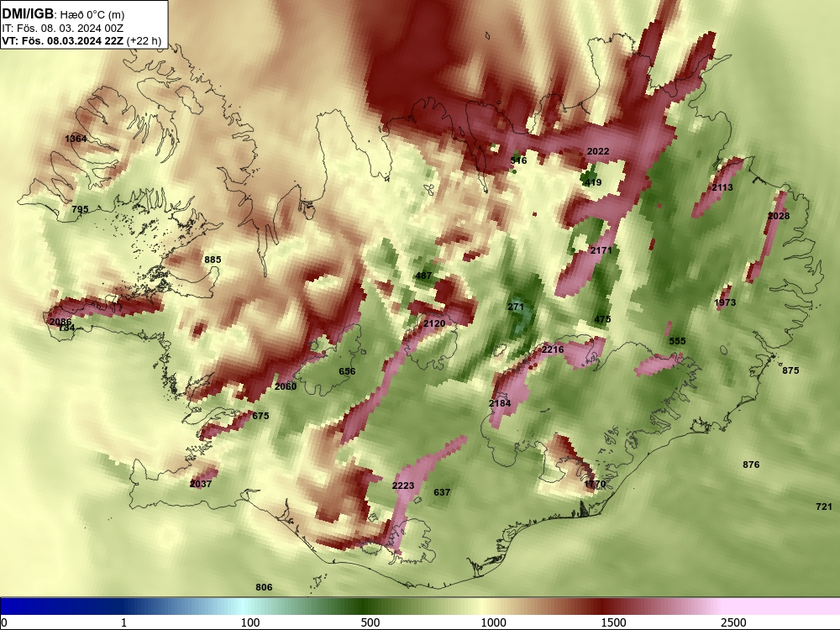Click the legend label 2500
Image resolution: width=840 pixels, height=630 pixels.
tap(733, 622)
